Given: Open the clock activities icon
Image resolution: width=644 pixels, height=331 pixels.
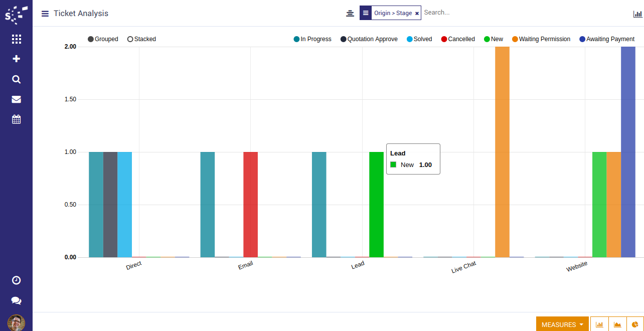Looking at the screenshot, I should click(x=16, y=280).
